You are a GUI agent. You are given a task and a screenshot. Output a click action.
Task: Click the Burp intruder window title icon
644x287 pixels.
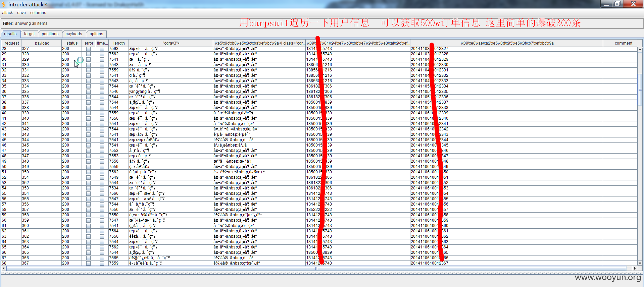(x=3, y=4)
